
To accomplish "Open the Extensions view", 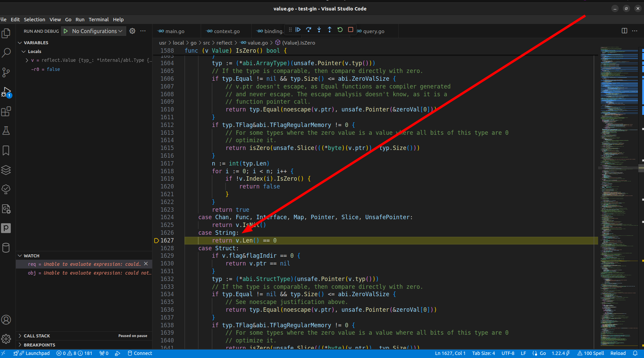I will pyautogui.click(x=6, y=111).
